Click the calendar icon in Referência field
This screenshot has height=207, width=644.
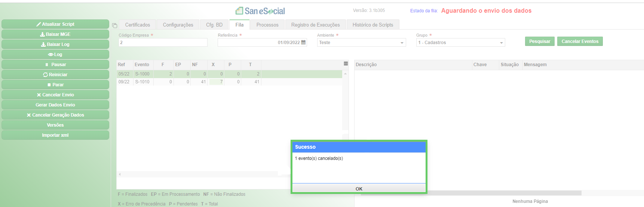[x=303, y=42]
